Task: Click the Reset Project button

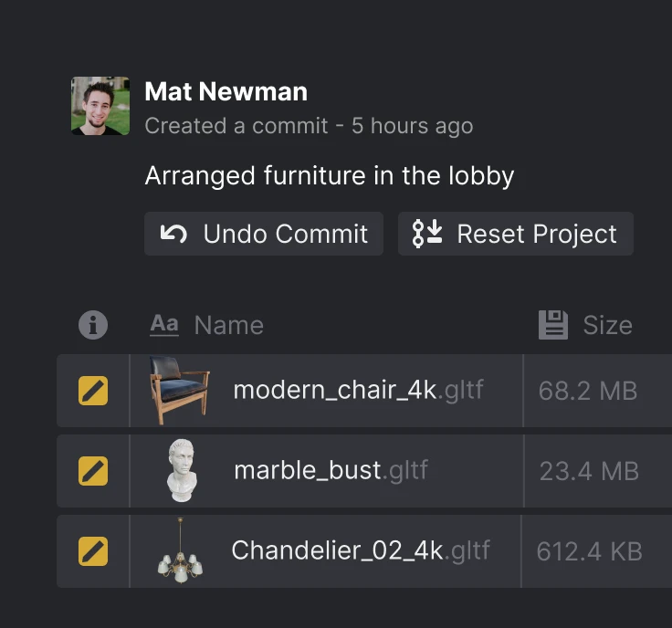Action: click(x=516, y=234)
